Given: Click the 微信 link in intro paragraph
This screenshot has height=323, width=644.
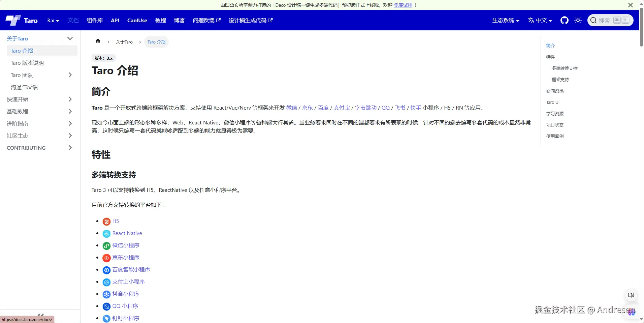Looking at the screenshot, I should coord(292,108).
